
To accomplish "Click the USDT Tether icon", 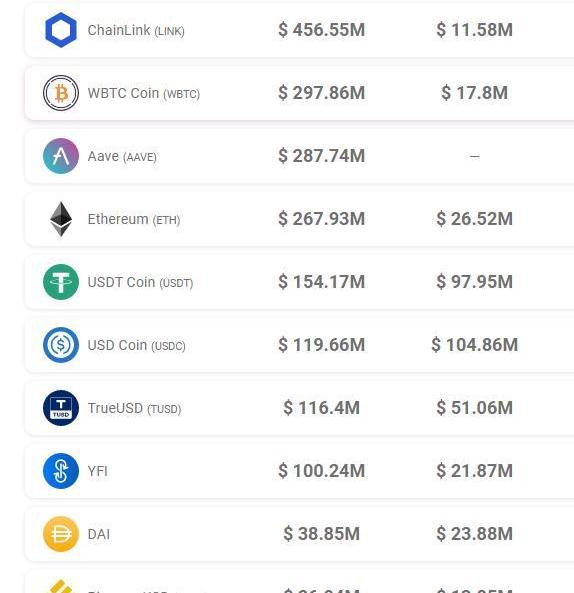I will [61, 282].
